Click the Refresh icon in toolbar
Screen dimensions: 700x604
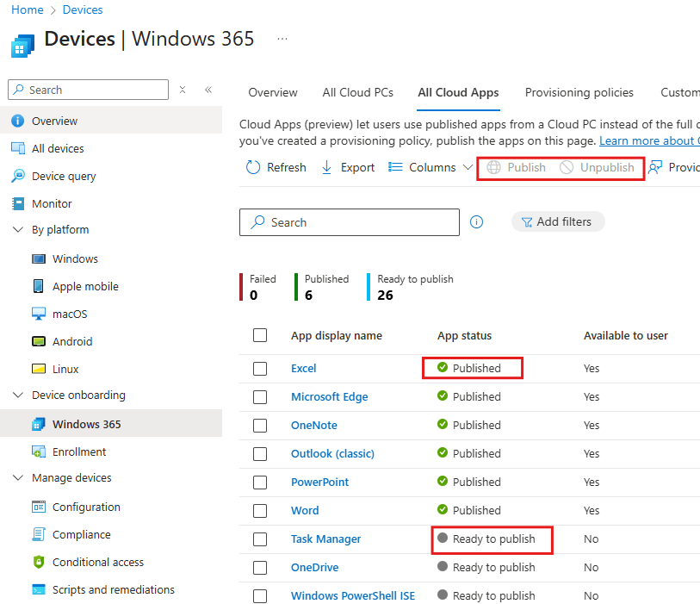pyautogui.click(x=253, y=168)
